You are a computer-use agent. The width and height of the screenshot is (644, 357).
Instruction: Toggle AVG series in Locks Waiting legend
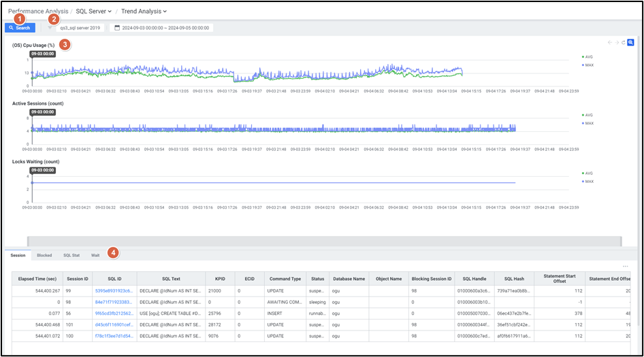pyautogui.click(x=587, y=173)
